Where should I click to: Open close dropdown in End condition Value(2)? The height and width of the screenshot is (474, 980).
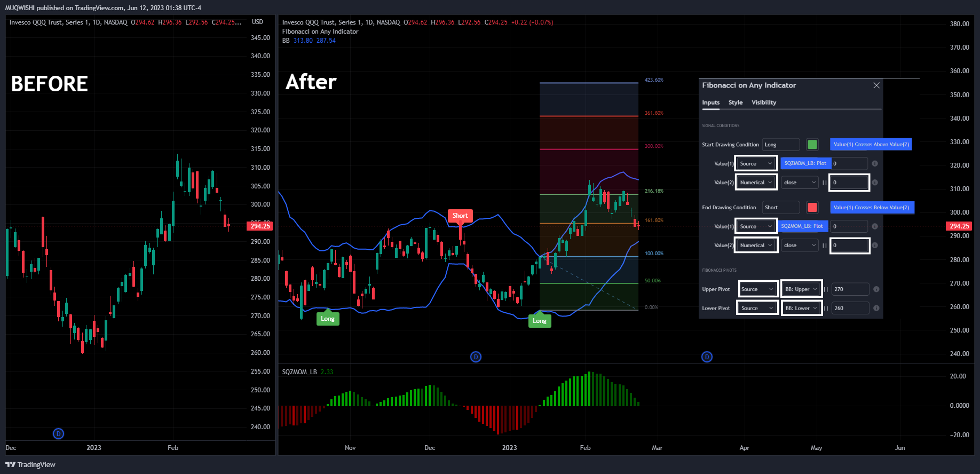pos(800,246)
